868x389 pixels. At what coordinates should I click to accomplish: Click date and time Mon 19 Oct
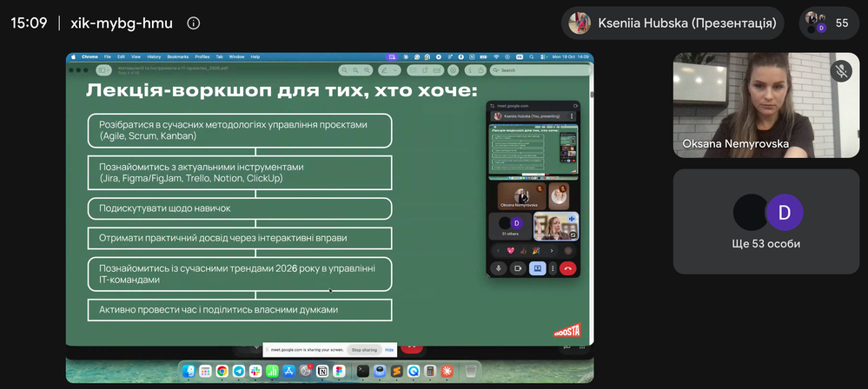click(570, 56)
